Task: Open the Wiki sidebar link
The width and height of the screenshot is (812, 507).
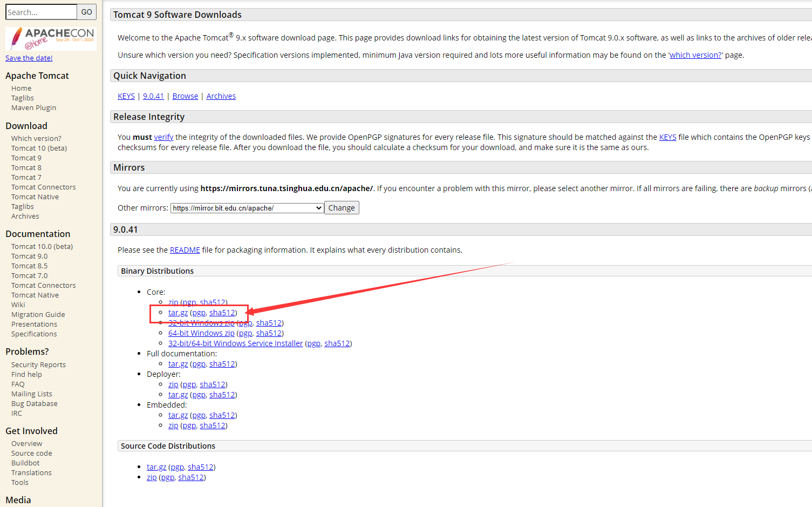Action: 18,305
